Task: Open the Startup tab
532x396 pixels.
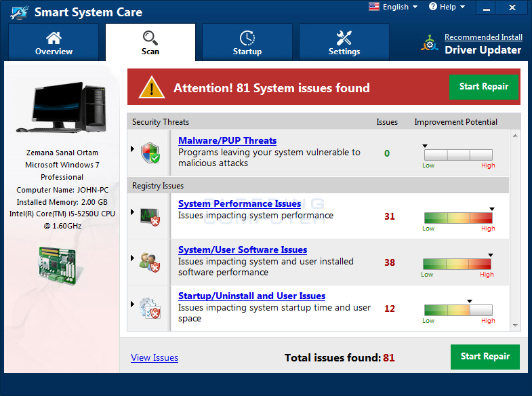Action: [x=247, y=42]
